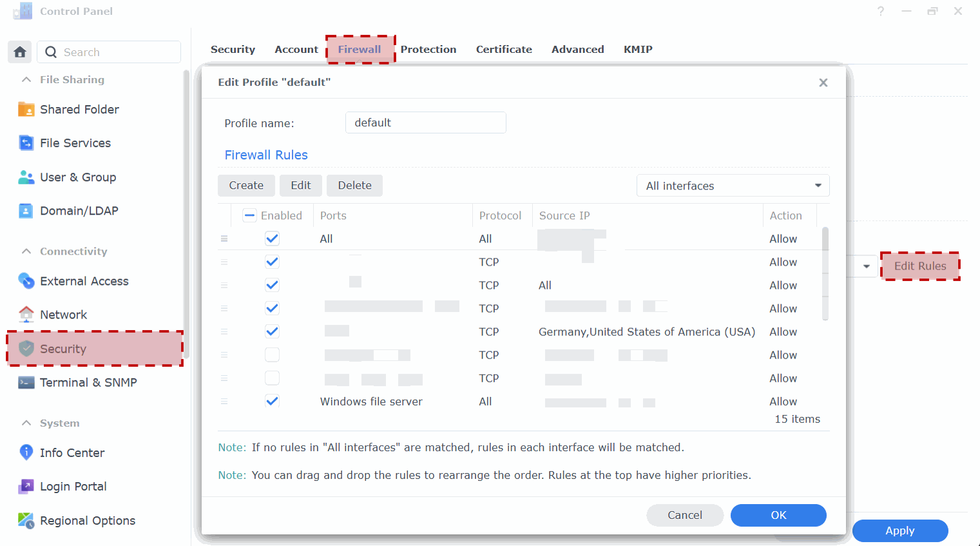Select 'Germany,United States of America (USA)' source text

pyautogui.click(x=647, y=331)
